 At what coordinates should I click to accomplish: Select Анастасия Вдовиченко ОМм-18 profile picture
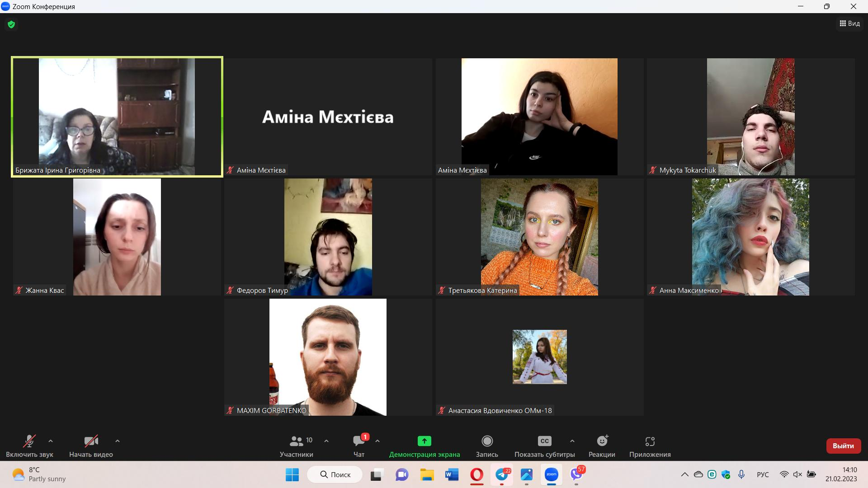[539, 357]
